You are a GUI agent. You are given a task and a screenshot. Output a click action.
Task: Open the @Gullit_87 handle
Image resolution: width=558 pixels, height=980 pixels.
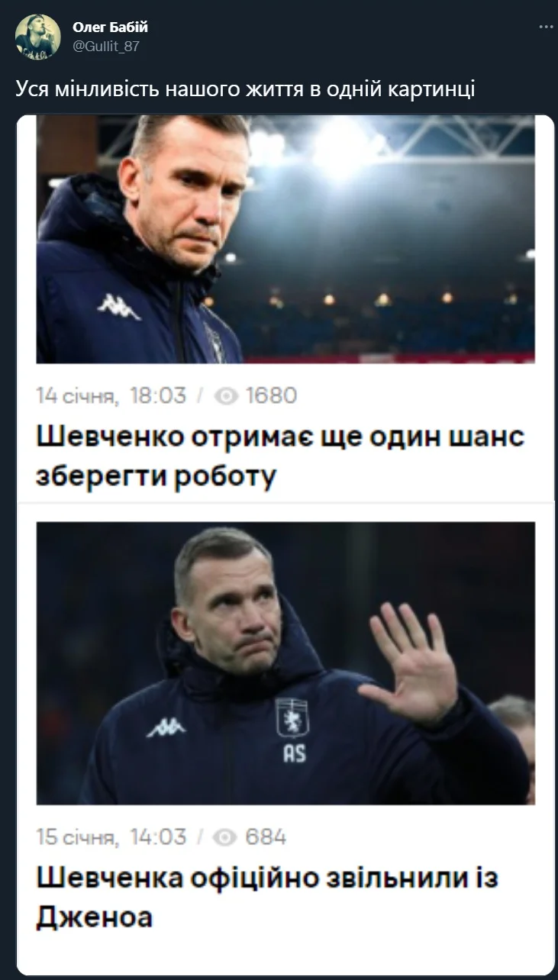coord(106,46)
